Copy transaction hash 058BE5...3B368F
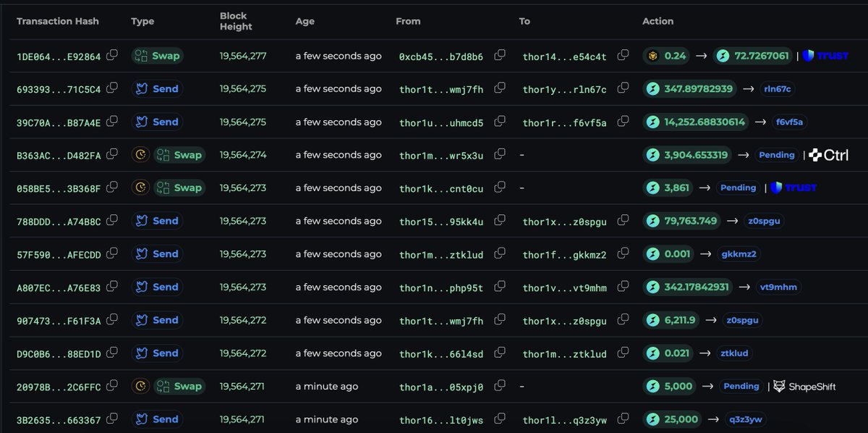Viewport: 868px width, 433px height. pos(112,188)
